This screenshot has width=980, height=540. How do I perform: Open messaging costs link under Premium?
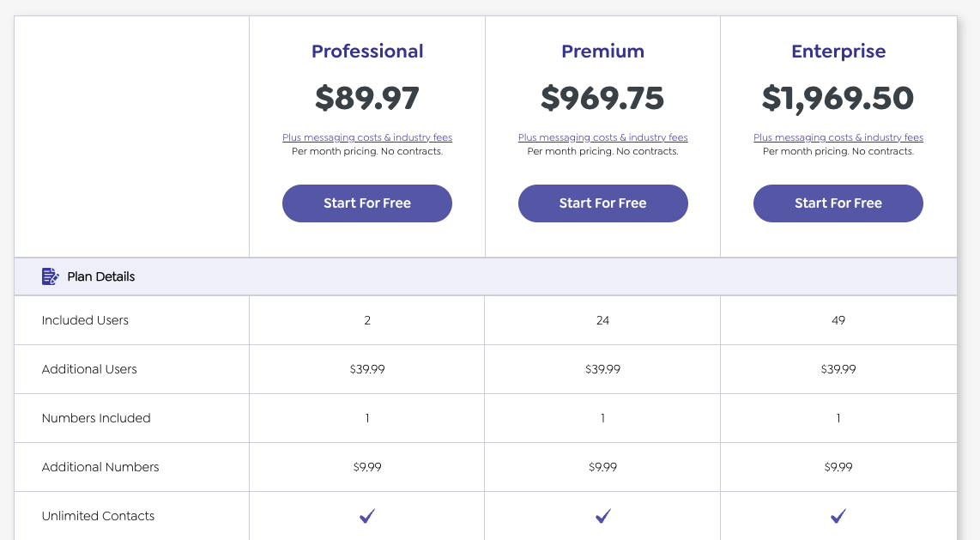click(x=602, y=137)
